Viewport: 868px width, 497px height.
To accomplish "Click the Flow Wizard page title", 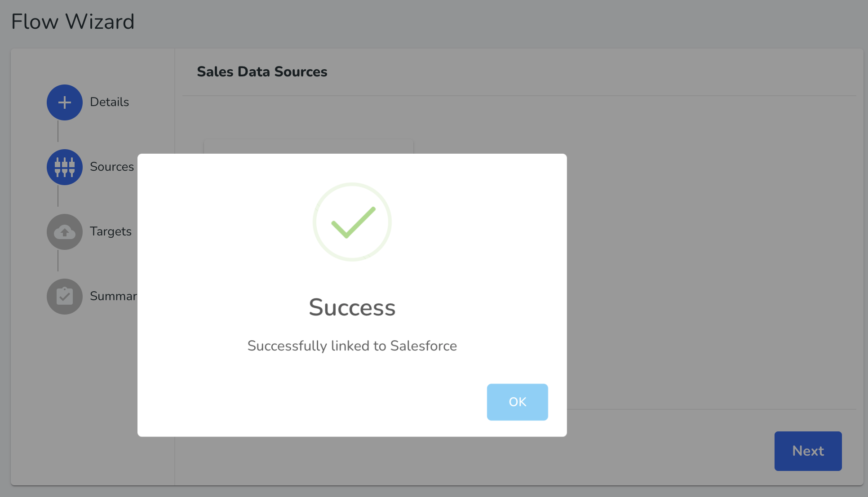I will tap(73, 22).
